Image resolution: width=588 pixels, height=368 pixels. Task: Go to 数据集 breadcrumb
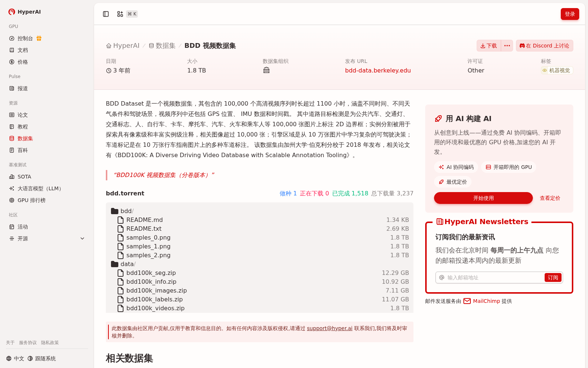coord(162,46)
